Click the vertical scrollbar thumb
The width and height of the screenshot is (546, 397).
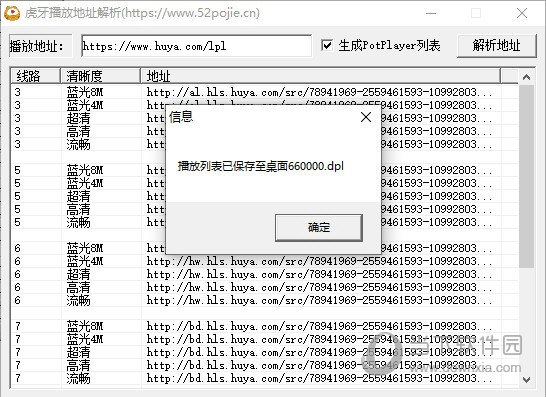click(526, 176)
